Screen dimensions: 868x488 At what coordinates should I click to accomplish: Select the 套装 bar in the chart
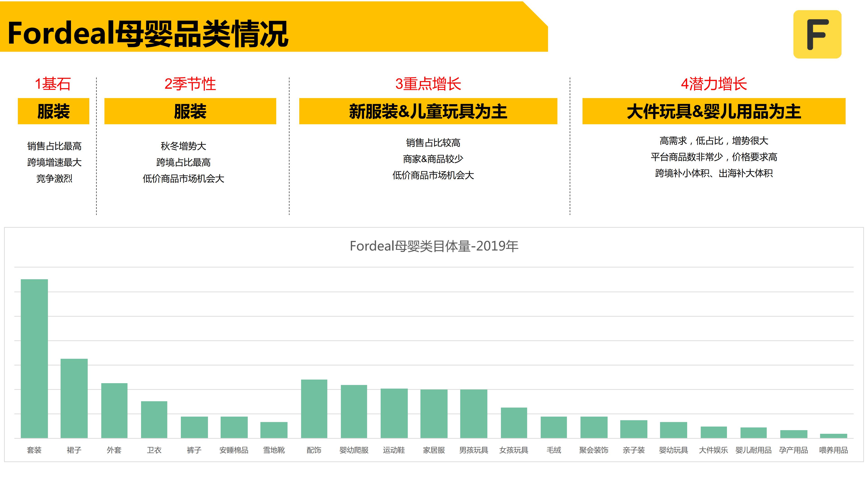[x=34, y=359]
